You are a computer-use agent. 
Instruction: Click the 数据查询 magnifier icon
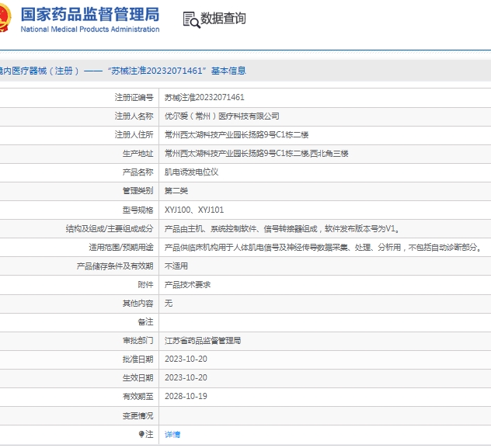[x=191, y=20]
